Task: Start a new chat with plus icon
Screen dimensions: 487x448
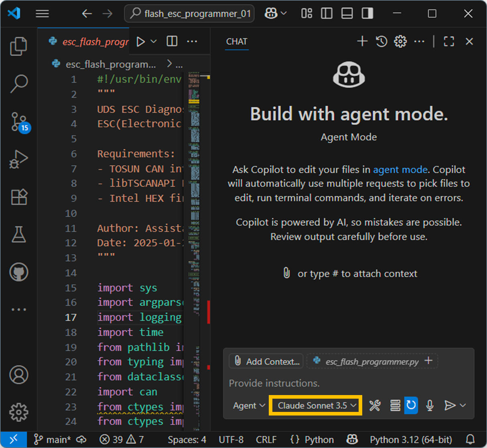Action: coord(362,41)
